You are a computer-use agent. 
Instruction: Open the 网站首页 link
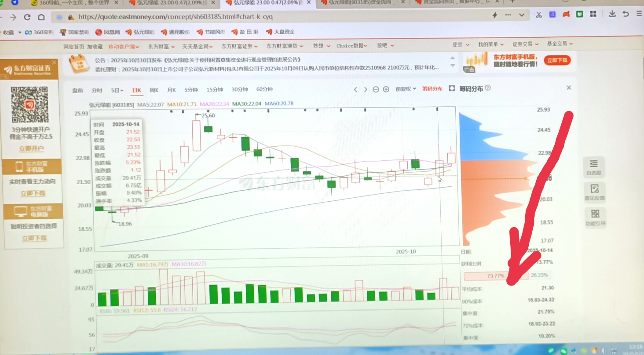pyautogui.click(x=73, y=47)
